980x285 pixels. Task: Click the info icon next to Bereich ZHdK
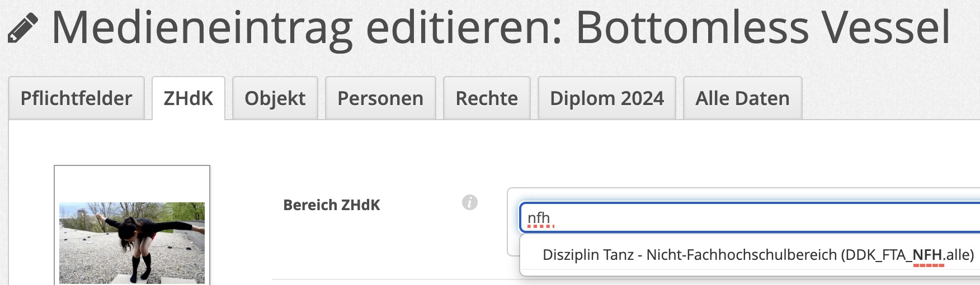pyautogui.click(x=470, y=202)
